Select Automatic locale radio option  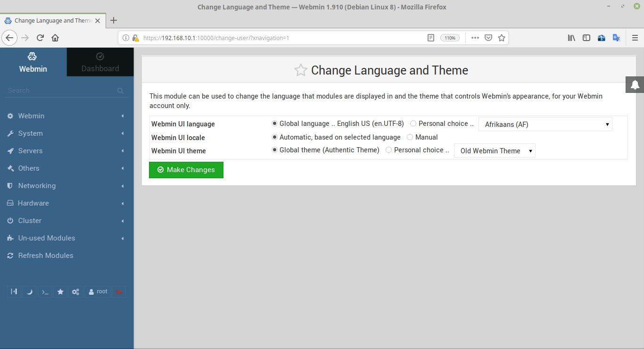[x=275, y=137]
